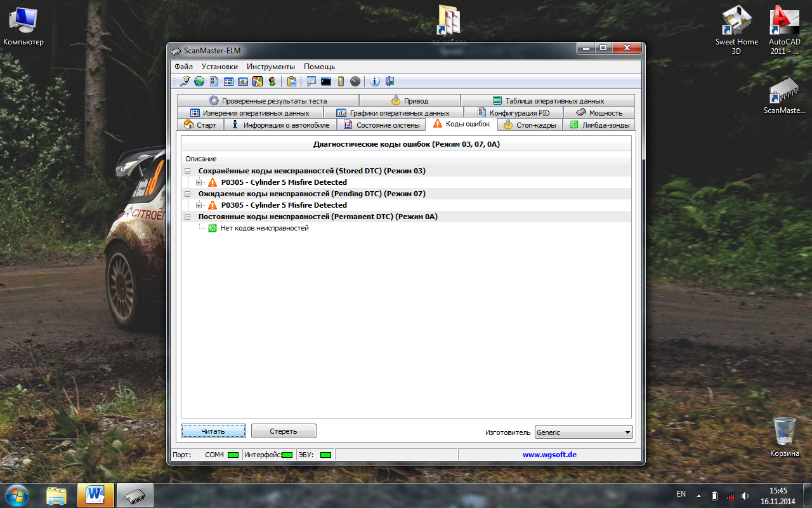
Task: Expand the P0305 entry under Pending DTC
Action: coord(199,205)
